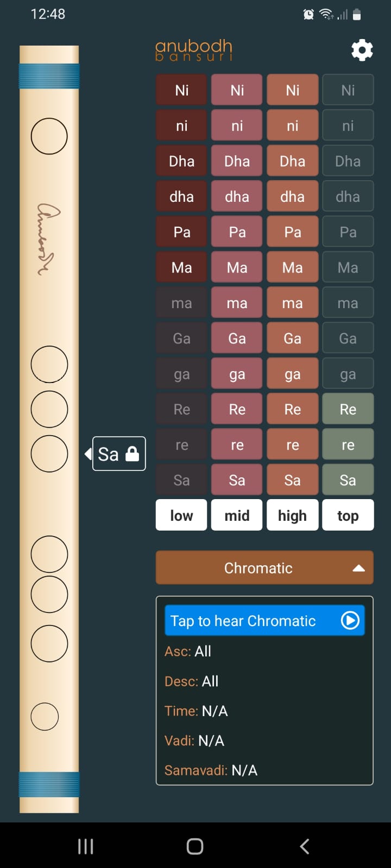391x868 pixels.
Task: Expand the Chromatic scale dropdown
Action: click(x=264, y=568)
